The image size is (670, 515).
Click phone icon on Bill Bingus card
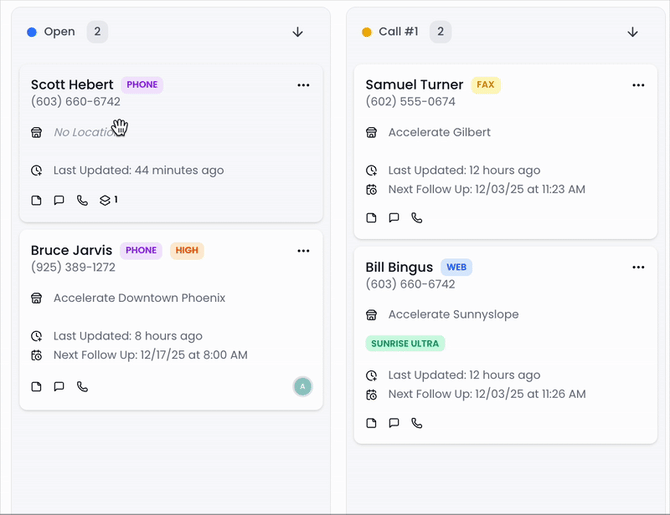tap(417, 423)
